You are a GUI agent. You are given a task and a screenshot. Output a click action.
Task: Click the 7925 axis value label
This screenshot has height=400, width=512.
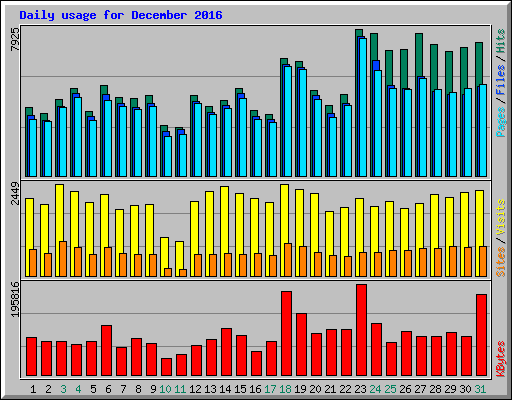[15, 39]
